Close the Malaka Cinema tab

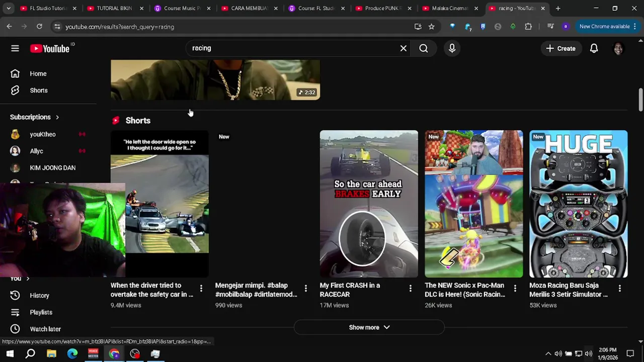coord(476,8)
